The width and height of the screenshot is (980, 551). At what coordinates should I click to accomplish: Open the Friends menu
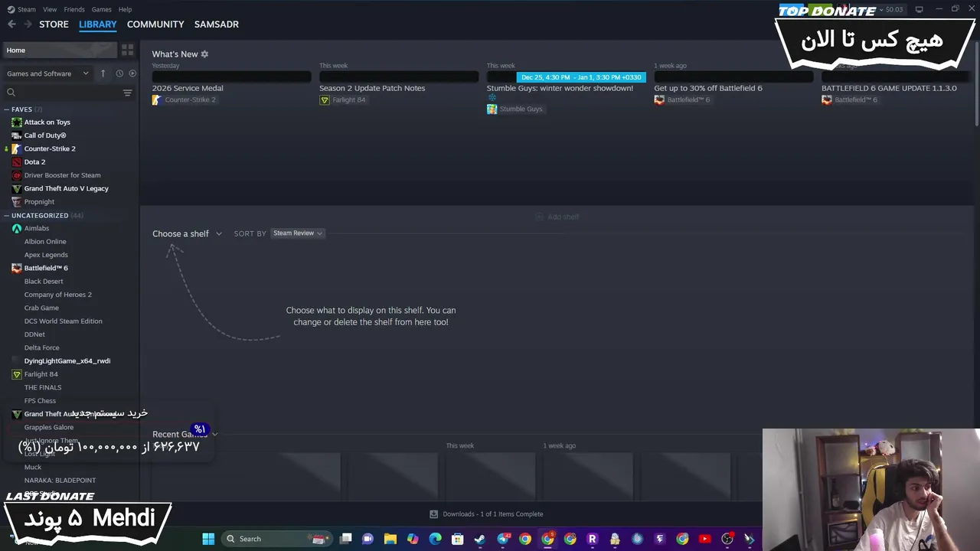(x=74, y=9)
